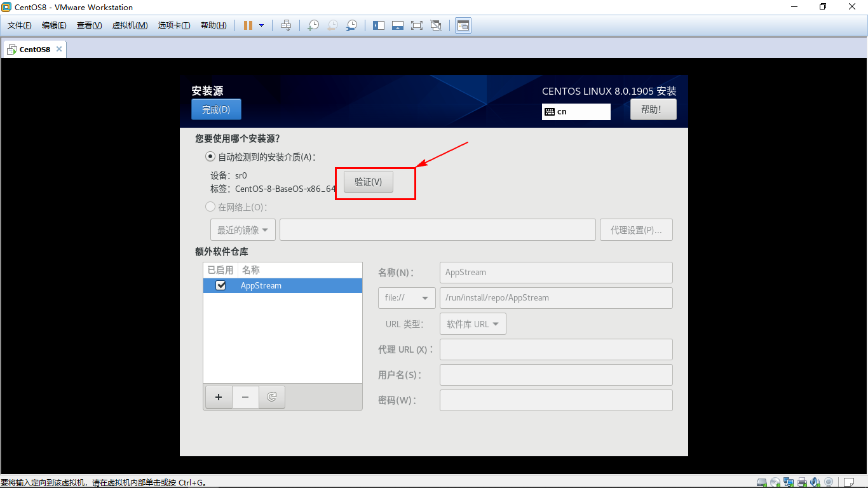Click the 帮助! button
Screen dimensions: 868x488
coord(653,109)
